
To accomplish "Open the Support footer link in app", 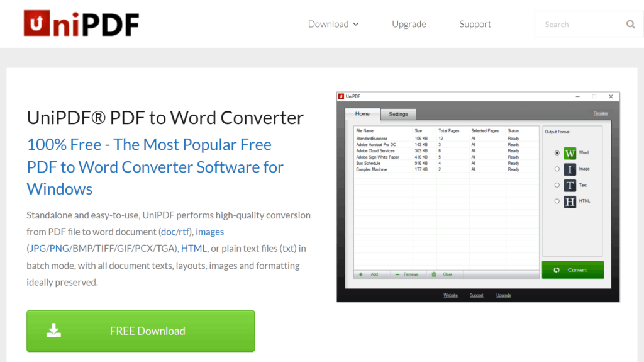I will 477,295.
